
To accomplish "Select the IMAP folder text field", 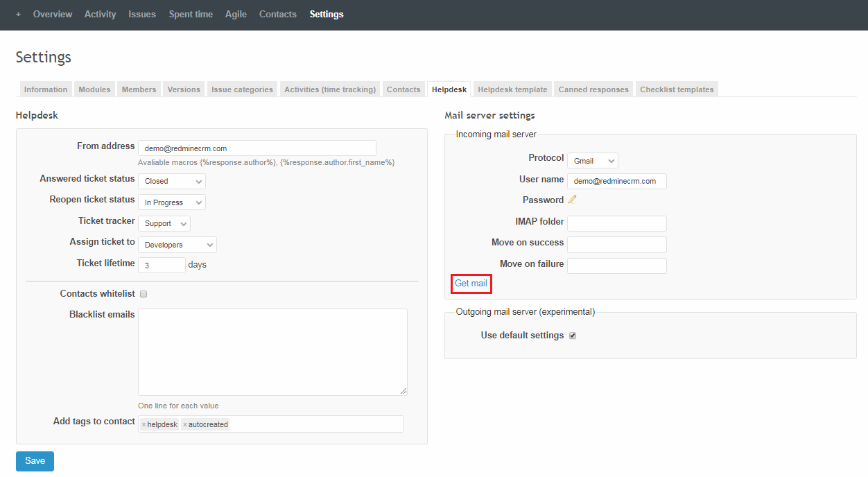I will point(616,223).
